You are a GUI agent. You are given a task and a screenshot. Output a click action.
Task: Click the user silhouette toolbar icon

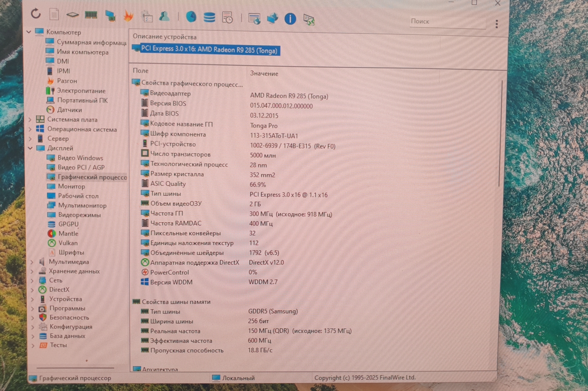164,16
